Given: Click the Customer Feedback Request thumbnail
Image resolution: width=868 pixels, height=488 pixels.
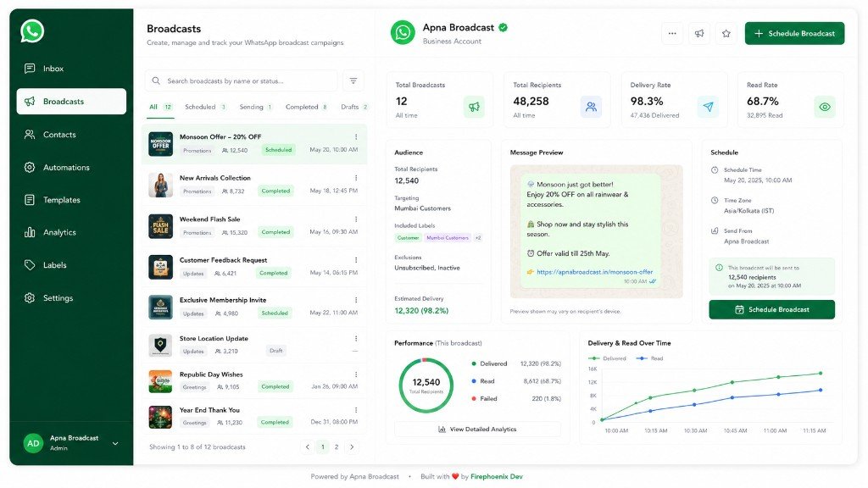Looking at the screenshot, I should 160,267.
